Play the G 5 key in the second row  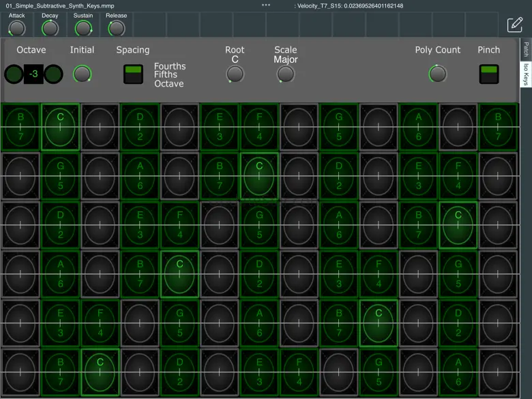coord(60,176)
